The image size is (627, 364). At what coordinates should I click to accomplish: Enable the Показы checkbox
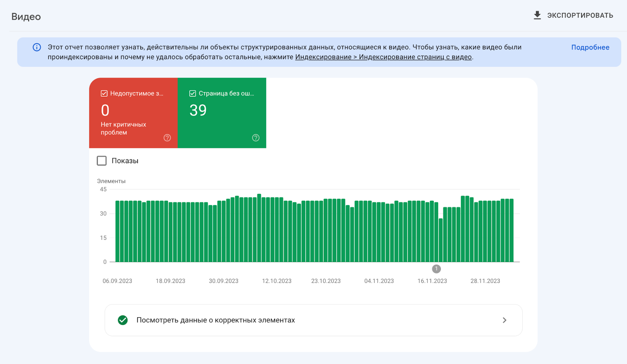coord(102,161)
